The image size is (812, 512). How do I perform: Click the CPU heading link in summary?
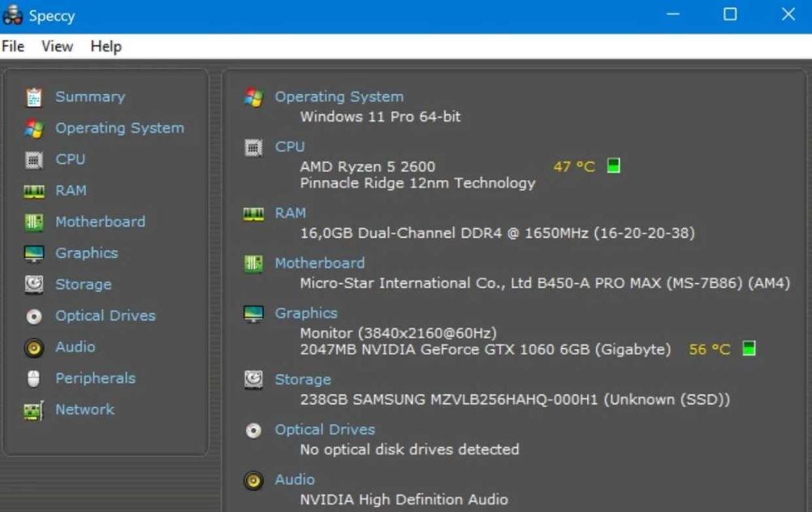(x=290, y=147)
